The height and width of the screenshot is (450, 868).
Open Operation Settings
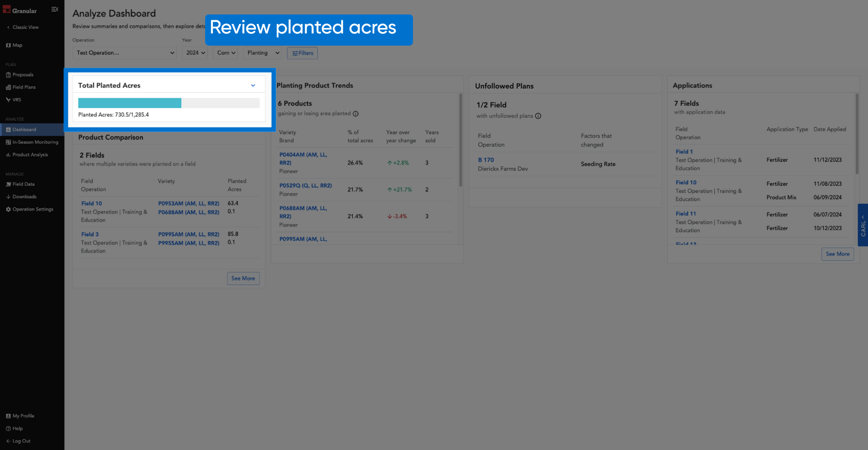(x=33, y=210)
